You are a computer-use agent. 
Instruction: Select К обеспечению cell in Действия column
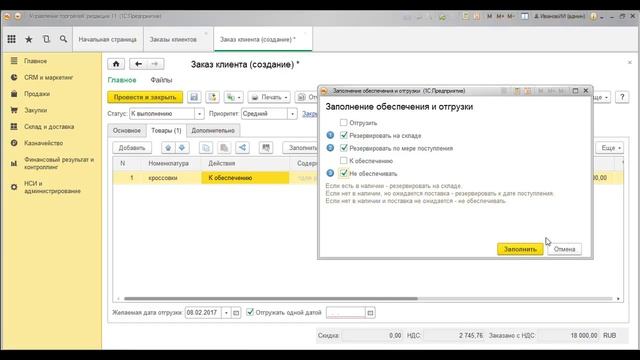pos(245,178)
